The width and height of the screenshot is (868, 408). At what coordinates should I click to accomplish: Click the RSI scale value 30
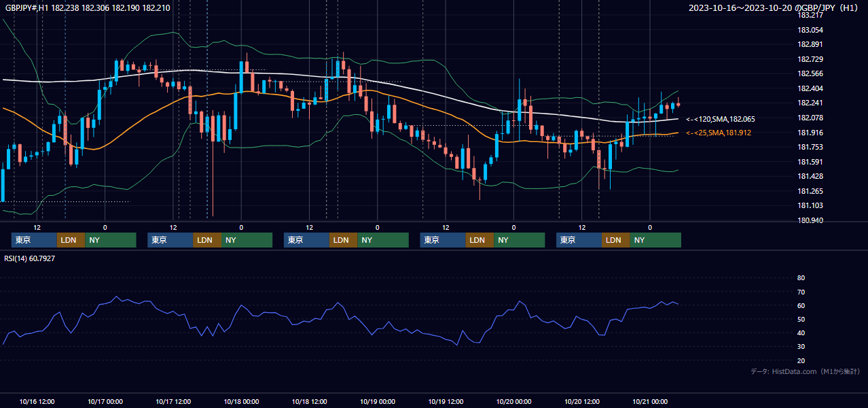click(x=801, y=347)
